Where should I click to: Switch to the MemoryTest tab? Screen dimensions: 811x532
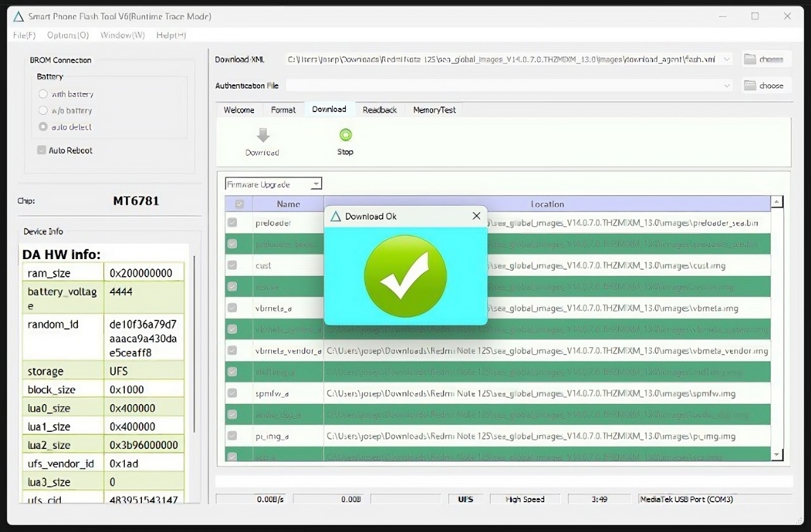tap(434, 110)
